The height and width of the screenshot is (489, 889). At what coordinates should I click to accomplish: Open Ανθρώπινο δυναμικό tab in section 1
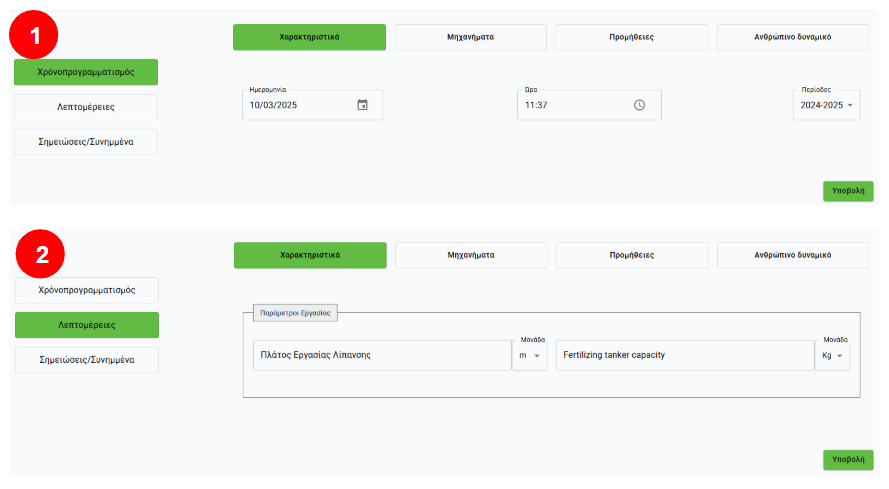(792, 37)
